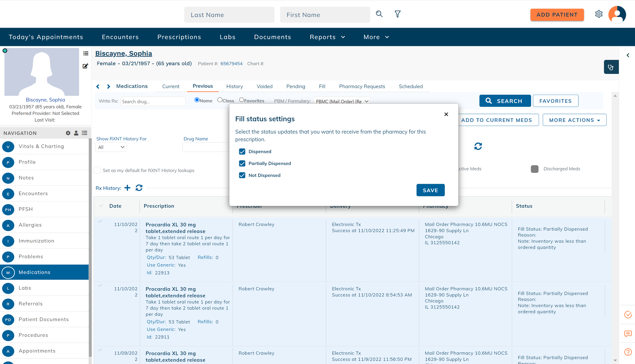This screenshot has height=364, width=635.
Task: Open navigation gear settings icon
Action: 68,133
